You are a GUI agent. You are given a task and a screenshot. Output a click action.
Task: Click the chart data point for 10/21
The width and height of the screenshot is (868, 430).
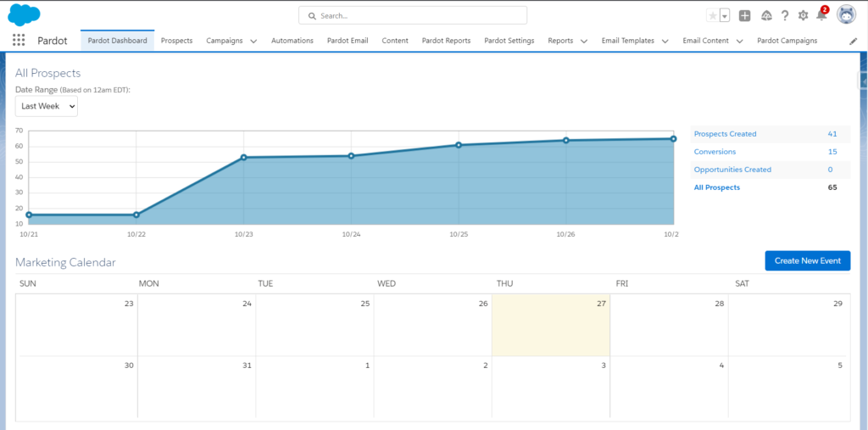click(x=29, y=215)
